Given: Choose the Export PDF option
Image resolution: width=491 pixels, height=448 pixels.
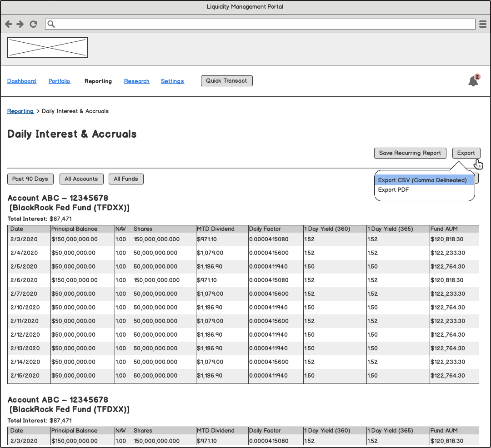Looking at the screenshot, I should (393, 190).
